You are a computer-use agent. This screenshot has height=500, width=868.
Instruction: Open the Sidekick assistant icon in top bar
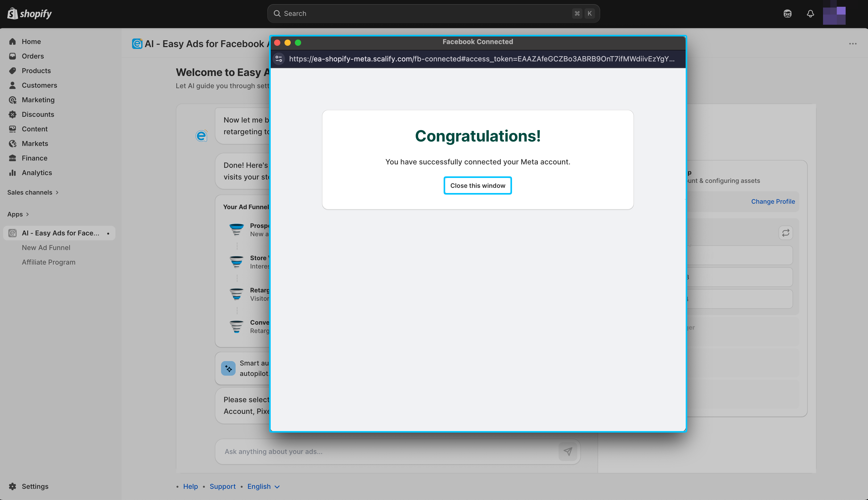coord(787,14)
